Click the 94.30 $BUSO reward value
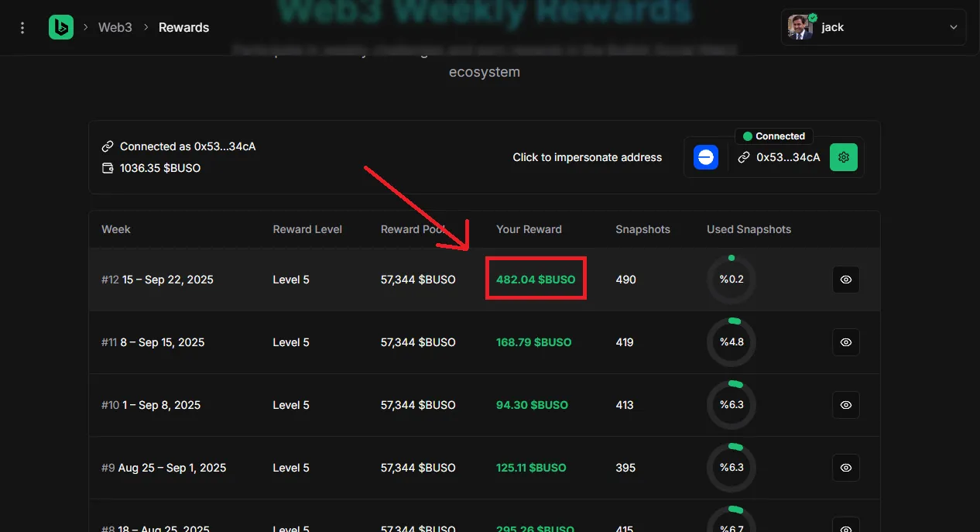The height and width of the screenshot is (532, 980). pos(532,405)
